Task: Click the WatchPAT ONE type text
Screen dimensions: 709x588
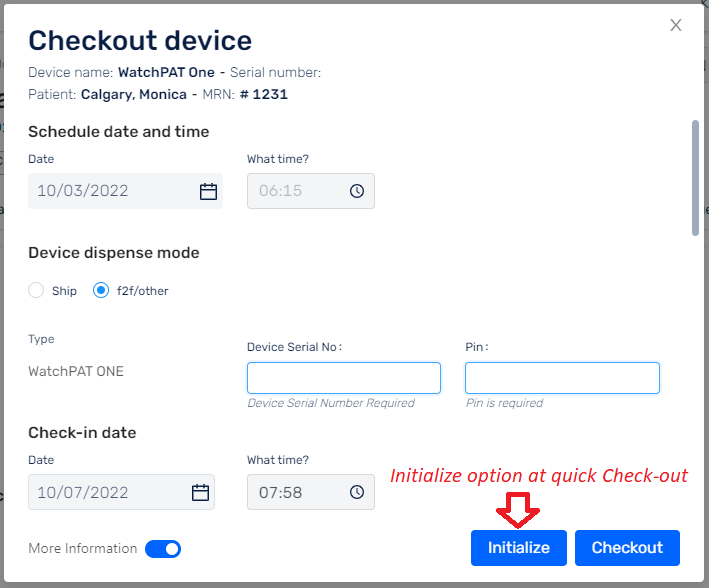Action: [76, 371]
